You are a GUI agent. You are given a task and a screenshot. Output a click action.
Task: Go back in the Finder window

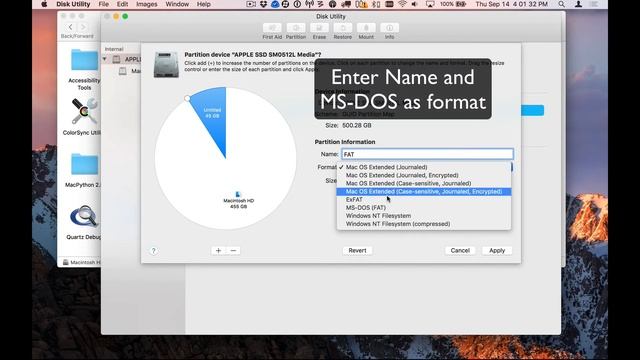coord(71,27)
